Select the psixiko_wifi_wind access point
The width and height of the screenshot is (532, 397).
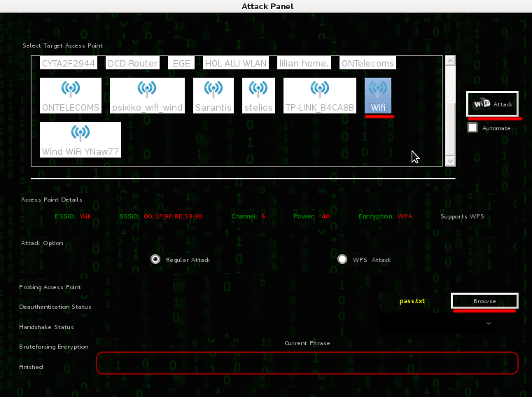coord(147,95)
